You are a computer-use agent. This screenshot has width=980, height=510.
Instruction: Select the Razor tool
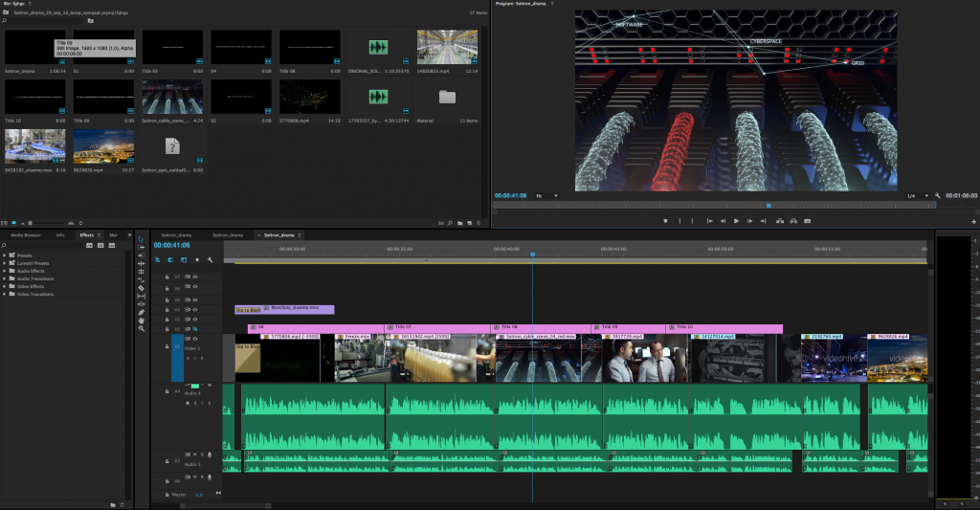point(142,288)
